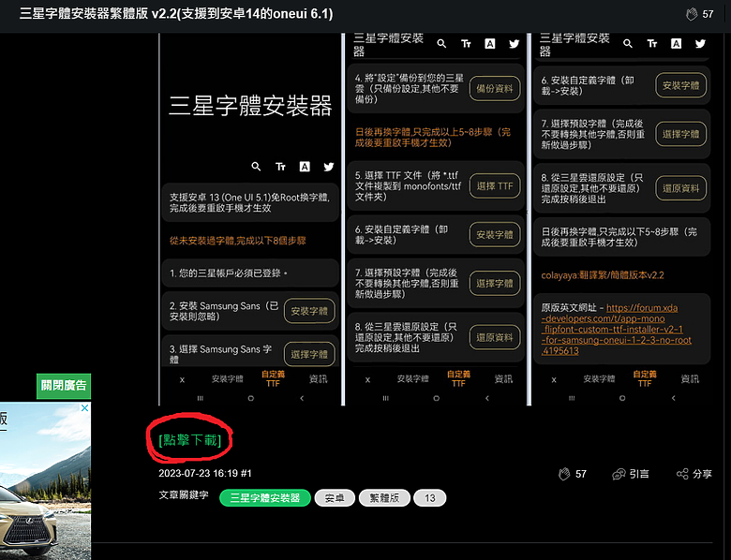
Task: Click the search icon in the left phone screenshot
Action: 256,167
